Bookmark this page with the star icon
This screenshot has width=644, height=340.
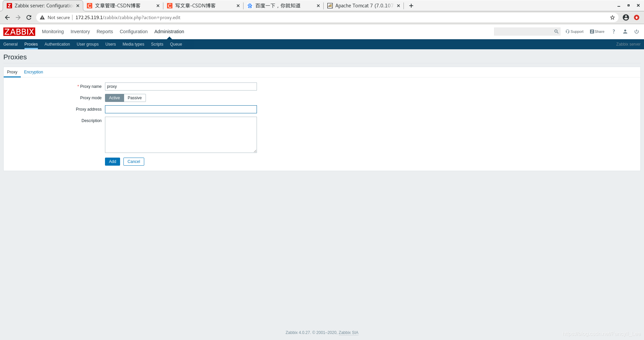point(612,17)
